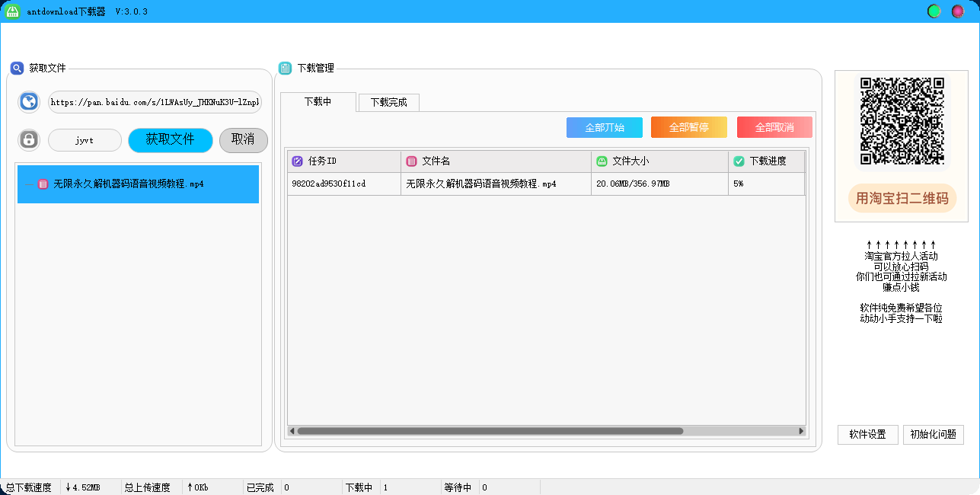This screenshot has width=980, height=495.
Task: Click the Baidu pan URL input field
Action: point(155,101)
